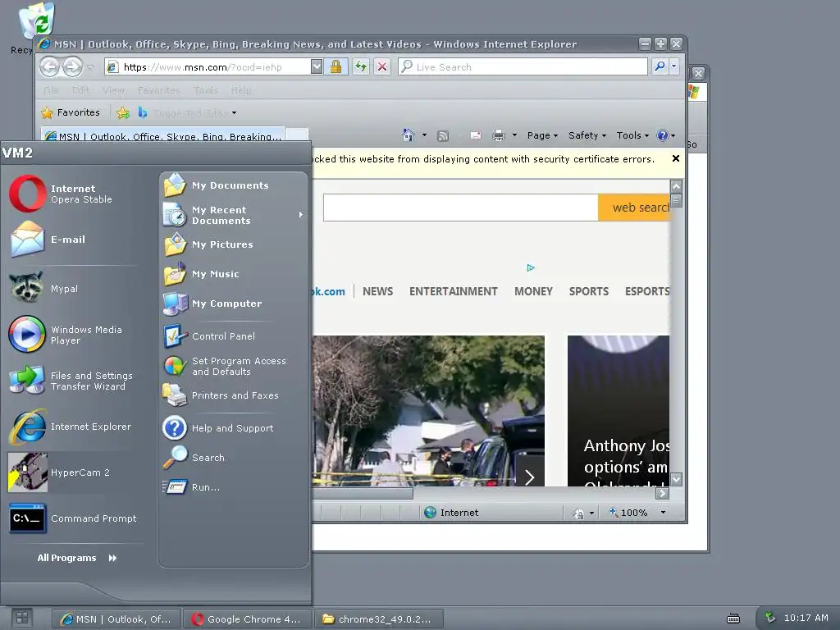Click the on-screen keyboard tray icon
This screenshot has width=840, height=630.
(733, 619)
